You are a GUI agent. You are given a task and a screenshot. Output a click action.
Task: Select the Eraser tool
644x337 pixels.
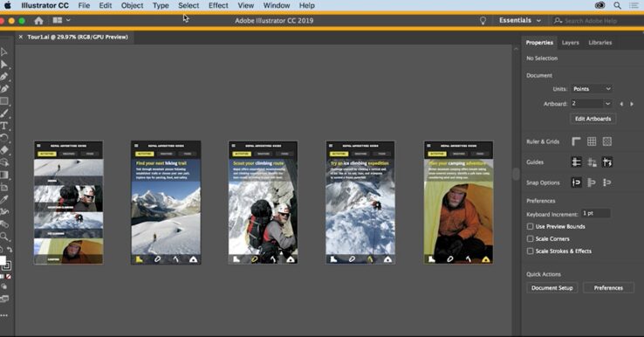(x=4, y=150)
